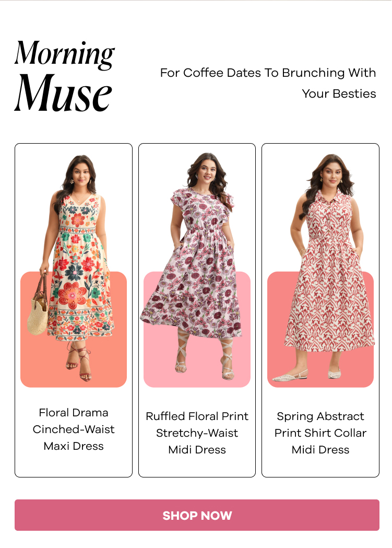Screen dimensions: 392x548
Task: Click the face of the ruffled-sleeve dress model
Action: click(x=206, y=172)
